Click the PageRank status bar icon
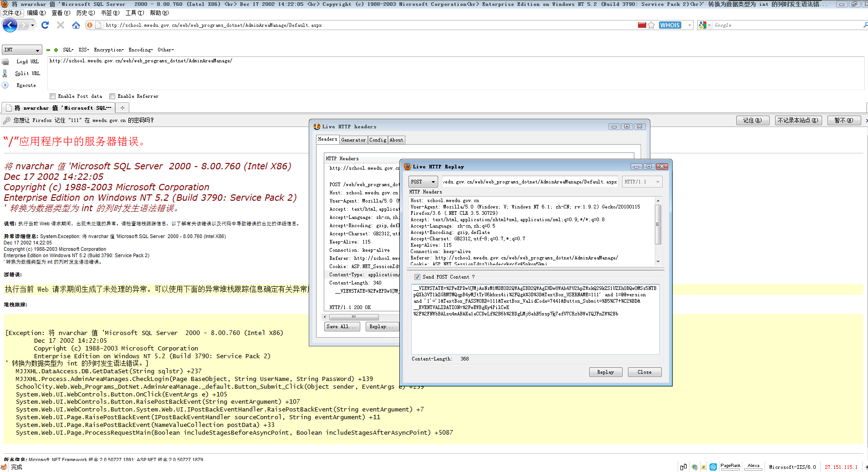The image size is (868, 472). [x=730, y=467]
